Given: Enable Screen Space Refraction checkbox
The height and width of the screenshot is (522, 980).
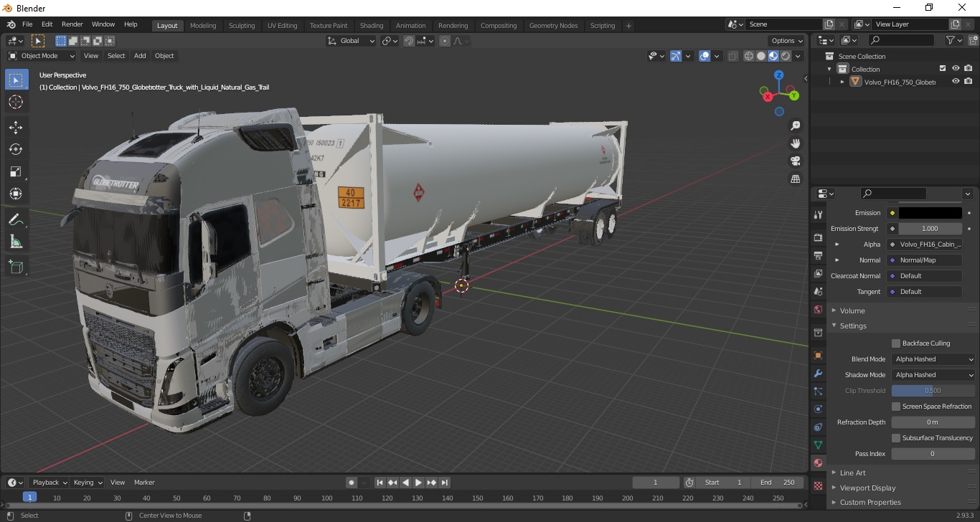Looking at the screenshot, I should click(896, 407).
